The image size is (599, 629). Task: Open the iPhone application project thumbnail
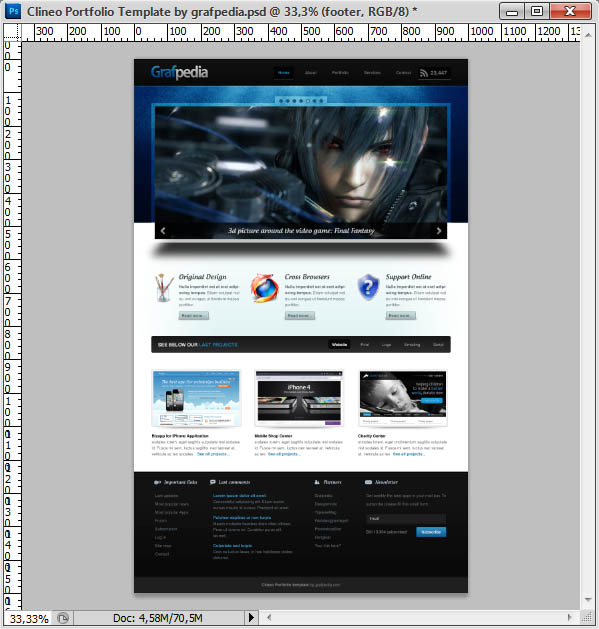pos(196,398)
